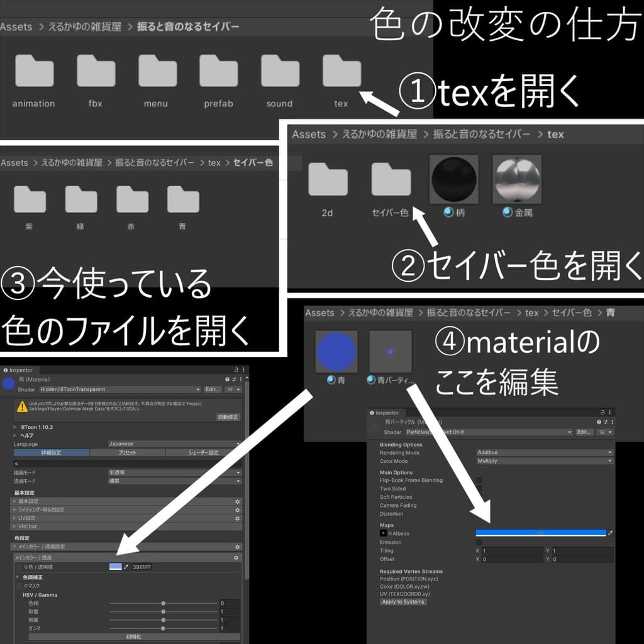
Task: Click the Inspector lock padlock icon
Action: coord(236,370)
